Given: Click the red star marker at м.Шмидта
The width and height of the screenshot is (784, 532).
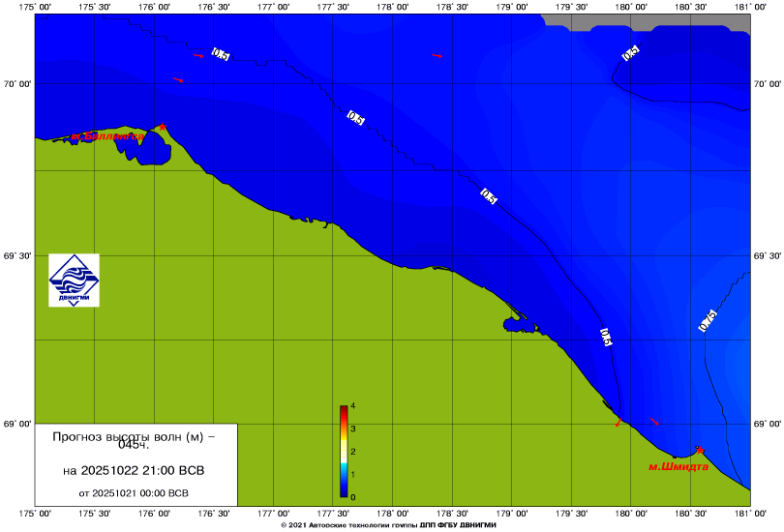Looking at the screenshot, I should coord(699,450).
